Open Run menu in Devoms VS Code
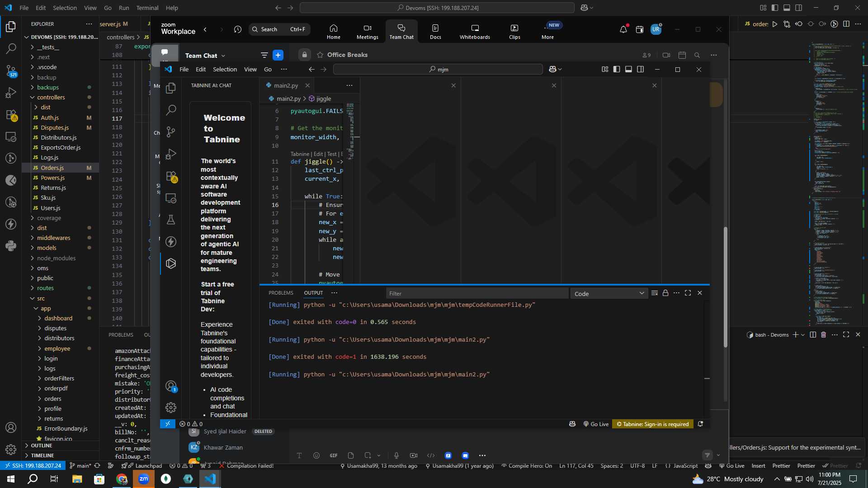This screenshot has width=868, height=488. 124,8
